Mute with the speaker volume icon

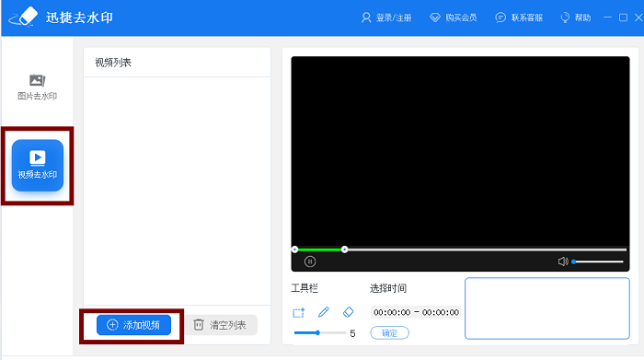point(563,261)
